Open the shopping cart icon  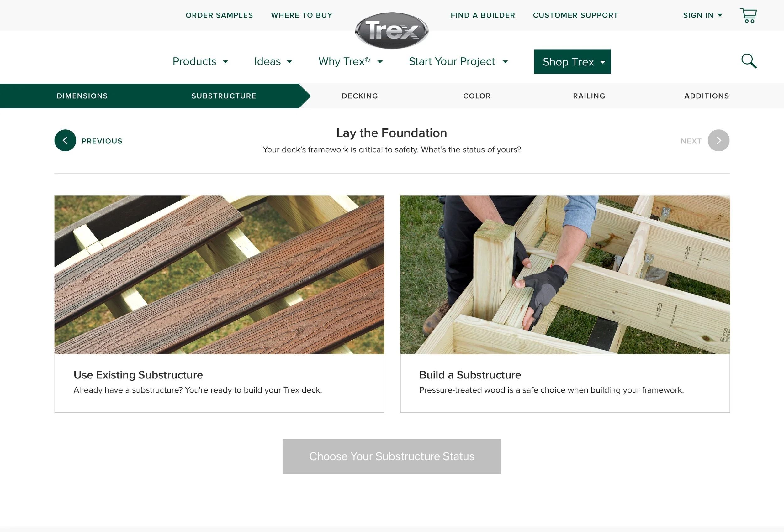748,15
